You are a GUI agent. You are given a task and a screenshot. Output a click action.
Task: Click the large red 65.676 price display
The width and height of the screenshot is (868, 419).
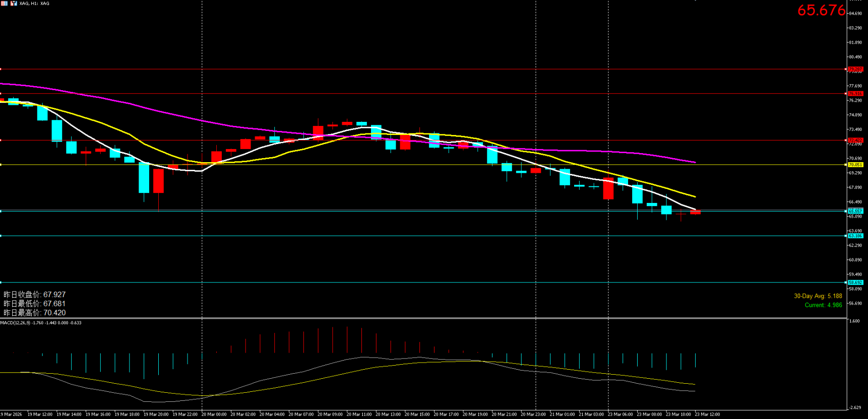[821, 11]
